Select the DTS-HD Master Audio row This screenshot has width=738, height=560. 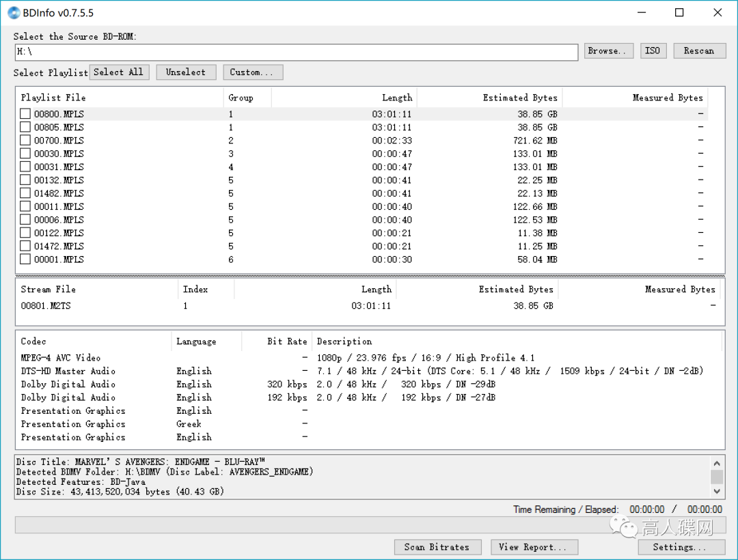[x=370, y=371]
